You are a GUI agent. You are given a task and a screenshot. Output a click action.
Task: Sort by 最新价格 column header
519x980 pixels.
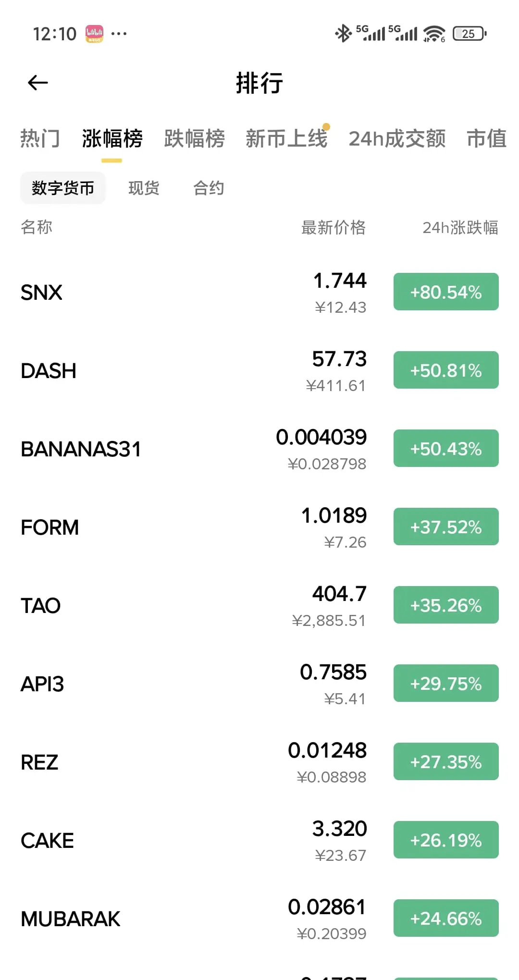click(334, 227)
